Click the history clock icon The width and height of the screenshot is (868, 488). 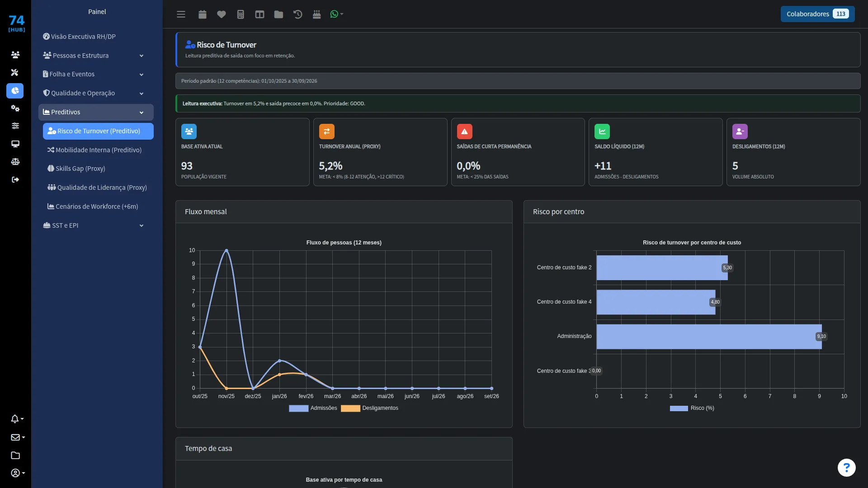297,14
